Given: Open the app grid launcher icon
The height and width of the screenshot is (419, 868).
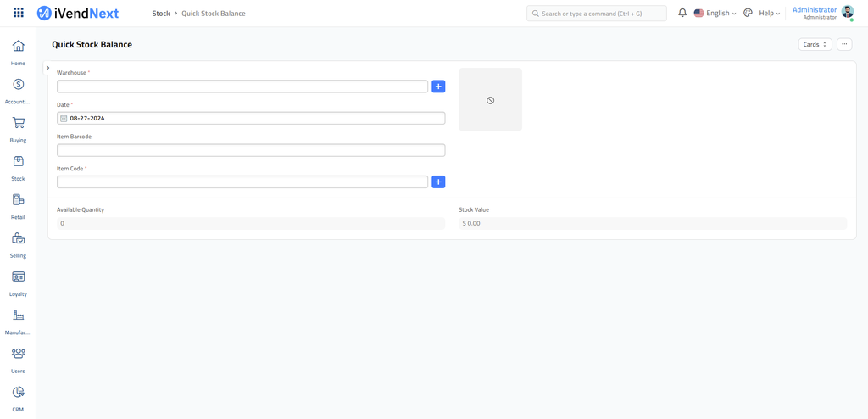Looking at the screenshot, I should point(19,14).
